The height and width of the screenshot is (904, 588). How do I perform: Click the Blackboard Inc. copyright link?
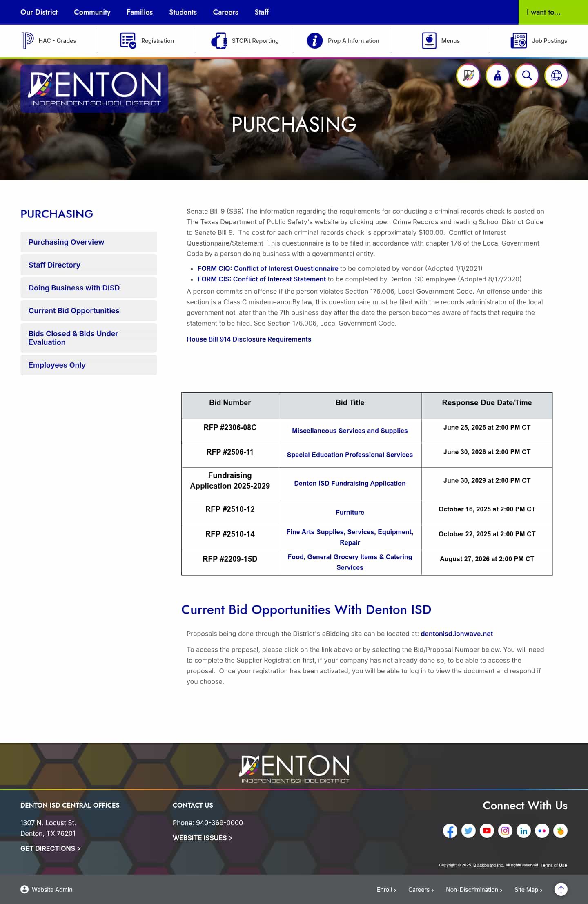[x=488, y=865]
